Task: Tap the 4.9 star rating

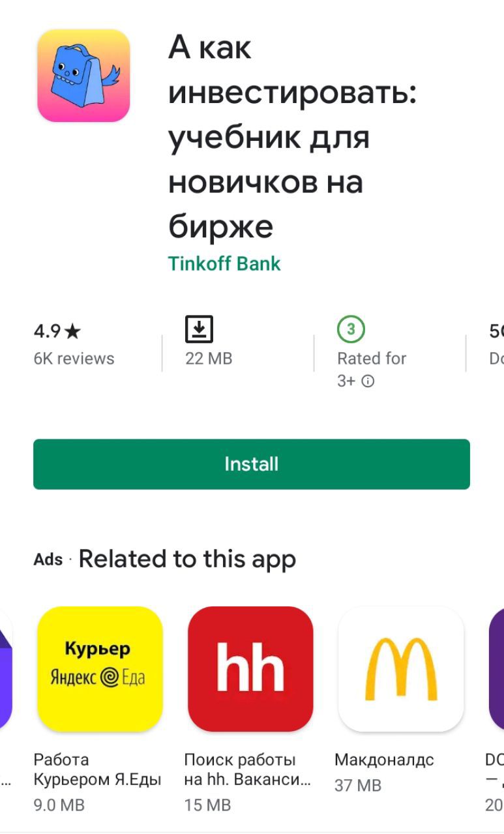Action: pyautogui.click(x=57, y=332)
